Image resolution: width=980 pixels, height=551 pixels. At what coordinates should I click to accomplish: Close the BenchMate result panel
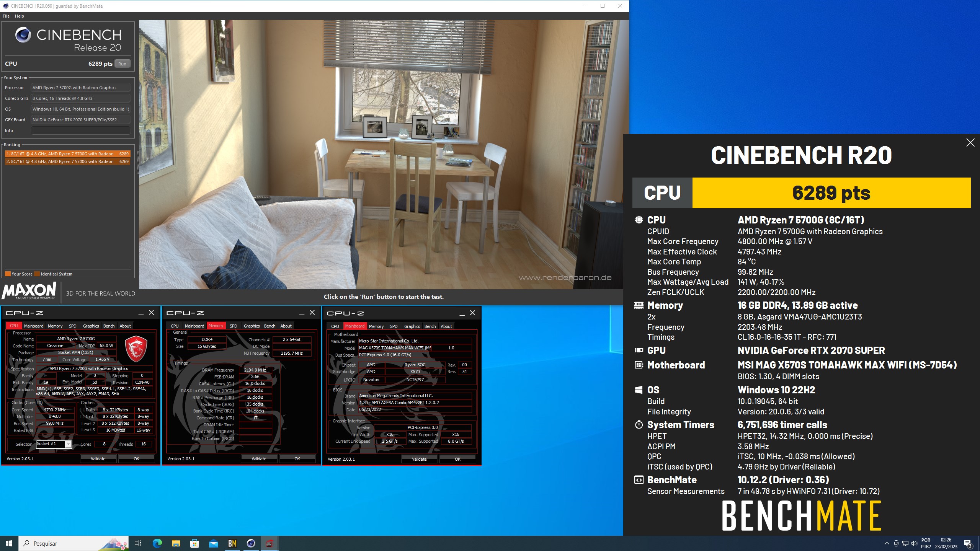(x=970, y=143)
